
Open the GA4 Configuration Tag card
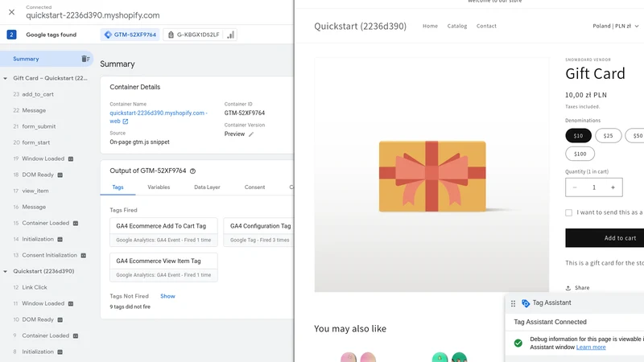pos(258,232)
